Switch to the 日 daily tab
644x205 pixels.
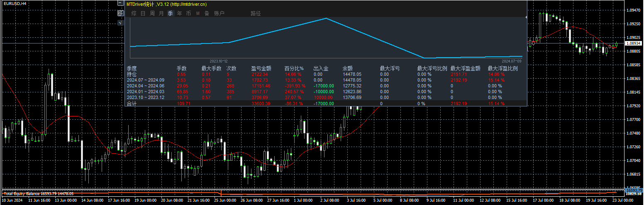pyautogui.click(x=143, y=13)
